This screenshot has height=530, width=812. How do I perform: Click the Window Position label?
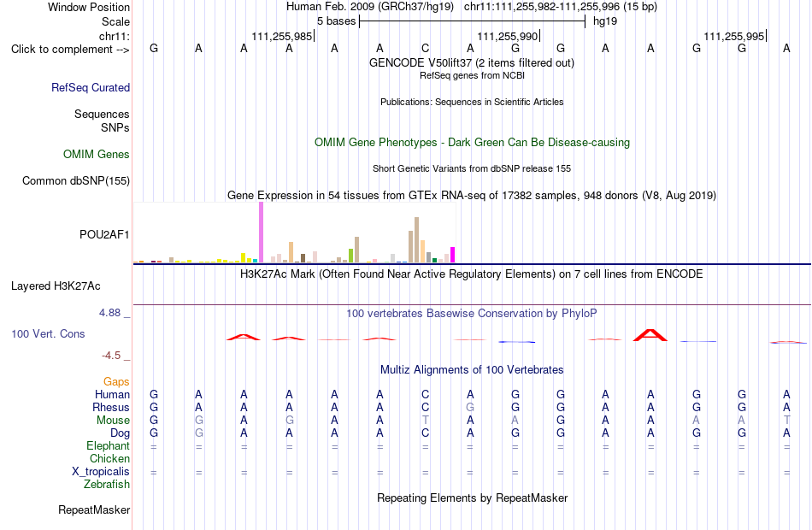89,7
